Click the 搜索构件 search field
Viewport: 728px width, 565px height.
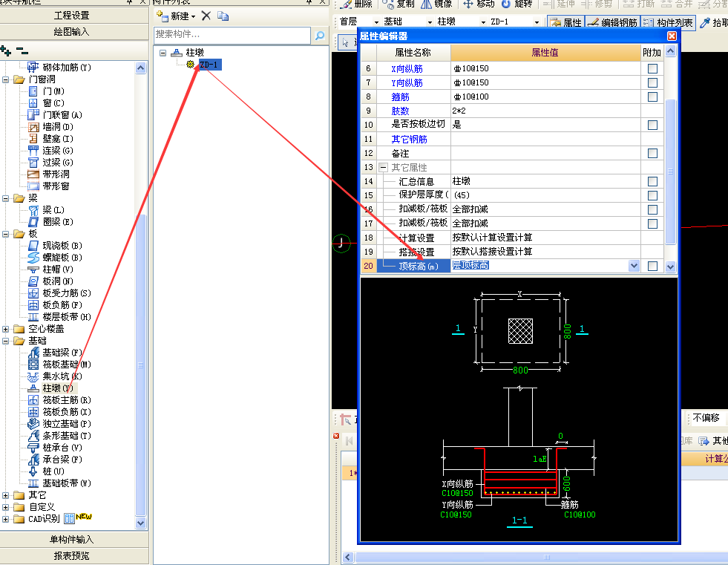tap(232, 35)
